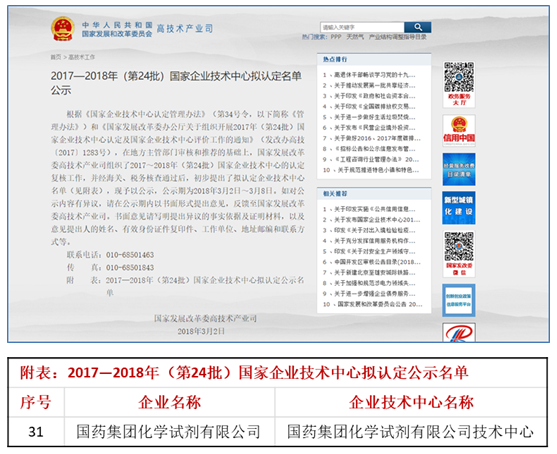Open 热点排行 item 3 政府和社会资本合

(x=369, y=96)
